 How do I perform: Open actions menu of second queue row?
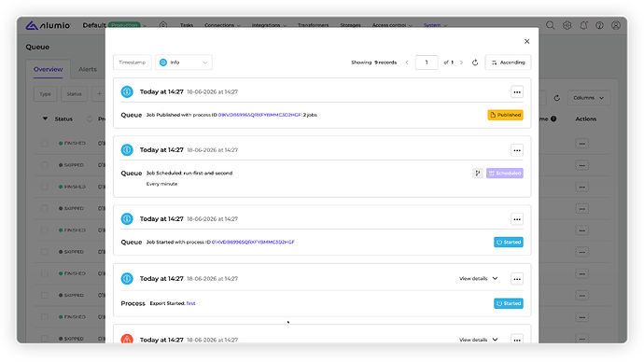point(581,165)
